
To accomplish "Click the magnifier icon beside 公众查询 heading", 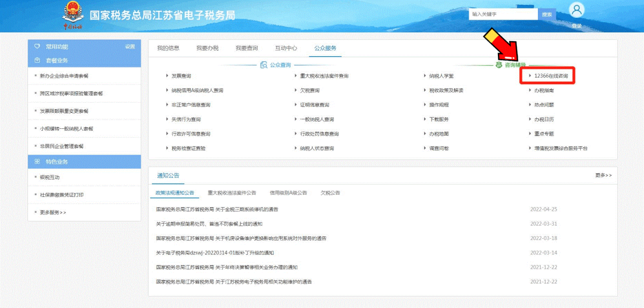I will 264,65.
